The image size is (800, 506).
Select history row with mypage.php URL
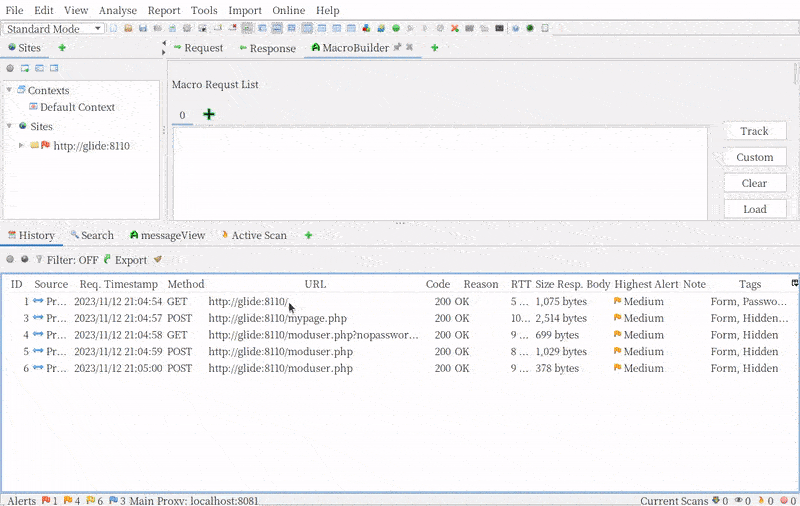[x=399, y=318]
